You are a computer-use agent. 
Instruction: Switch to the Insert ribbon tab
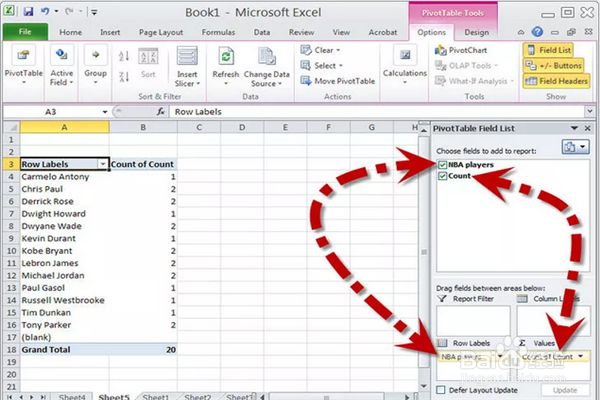click(x=110, y=33)
